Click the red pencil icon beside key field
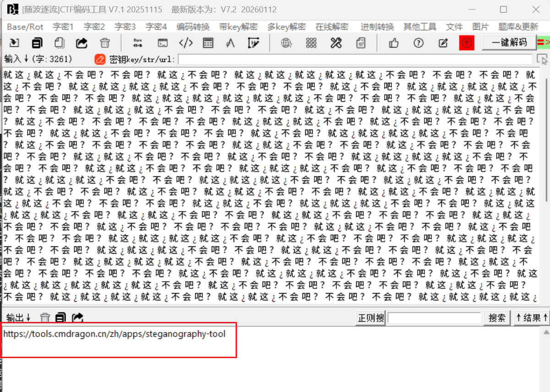The width and height of the screenshot is (550, 392). coord(99,59)
